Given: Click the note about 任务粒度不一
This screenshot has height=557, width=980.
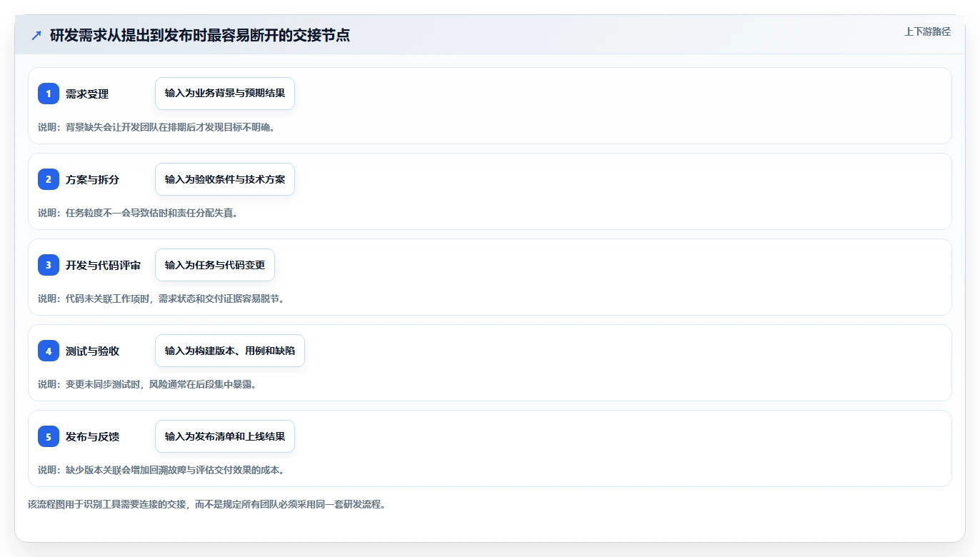Looking at the screenshot, I should [x=138, y=213].
